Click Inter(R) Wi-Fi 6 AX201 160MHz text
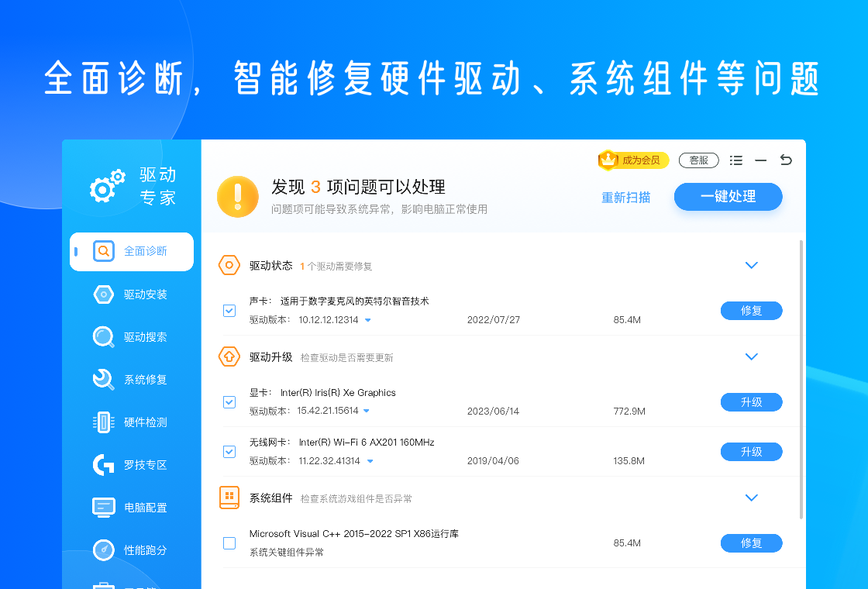 367,443
